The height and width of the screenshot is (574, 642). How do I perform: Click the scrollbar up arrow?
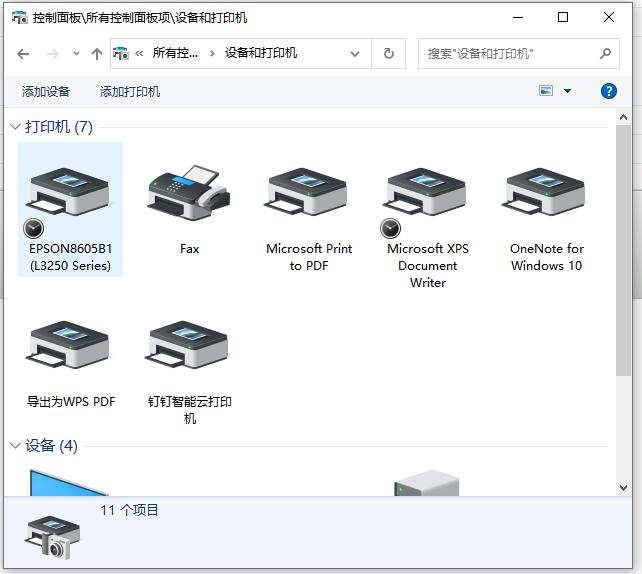point(623,118)
